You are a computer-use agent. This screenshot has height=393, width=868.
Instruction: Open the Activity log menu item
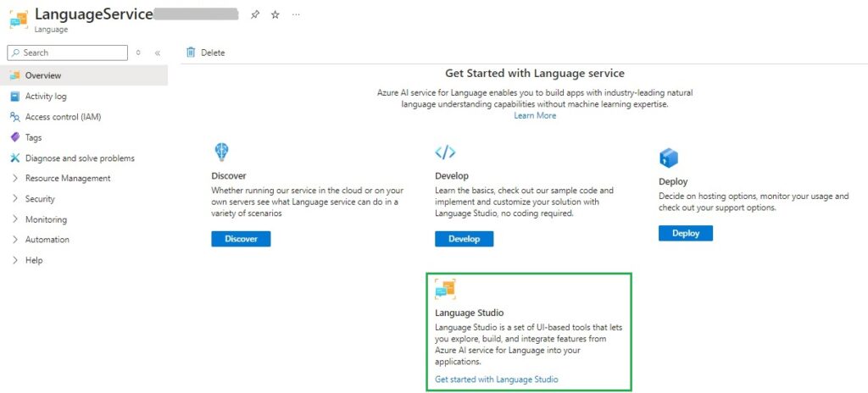tap(46, 97)
